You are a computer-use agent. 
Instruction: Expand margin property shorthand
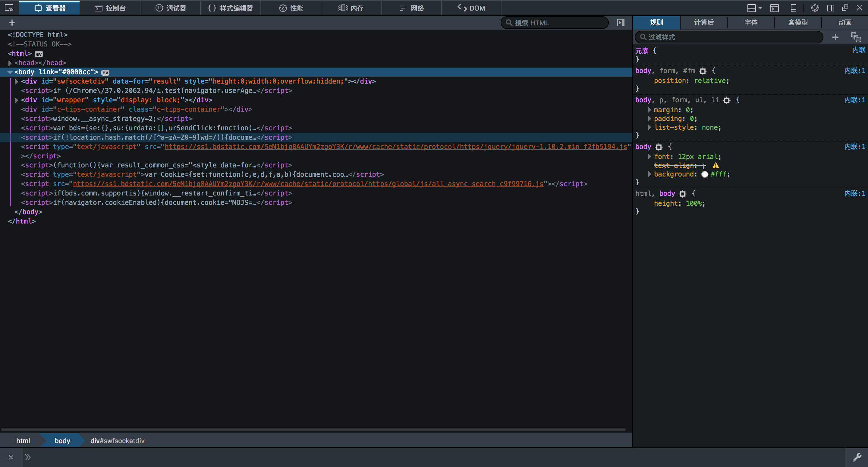(649, 110)
